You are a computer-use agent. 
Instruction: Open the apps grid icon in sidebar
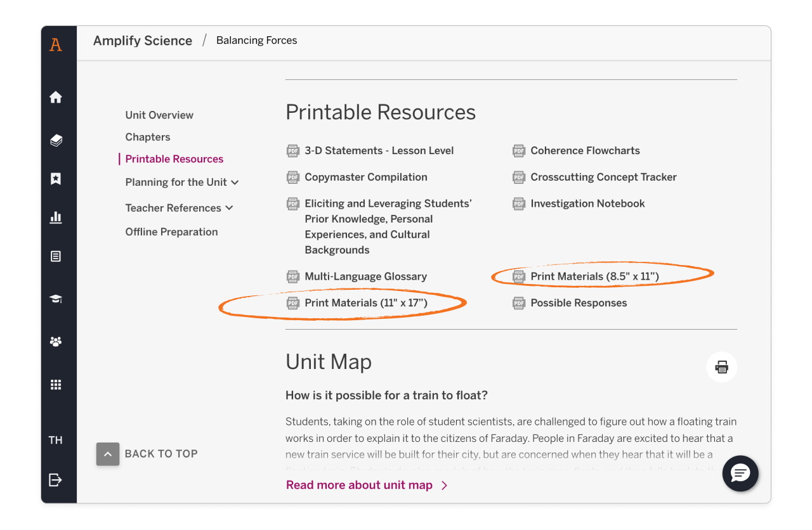[56, 385]
